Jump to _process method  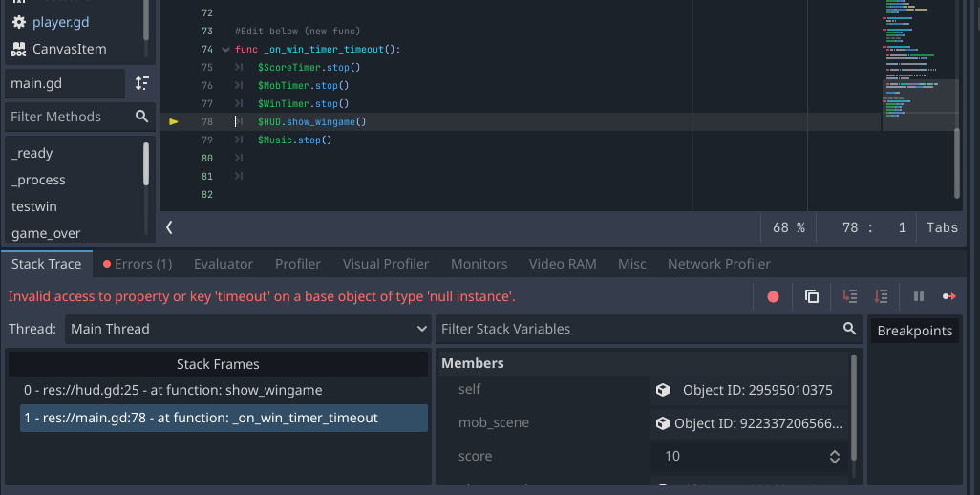pos(38,180)
